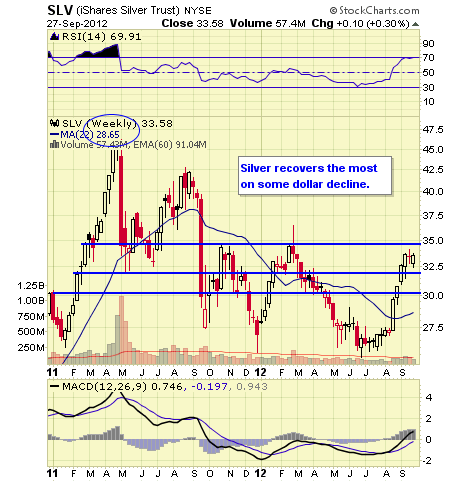Click the 500M volume axis label
Viewport: 460px width, 482px height.
[31, 331]
